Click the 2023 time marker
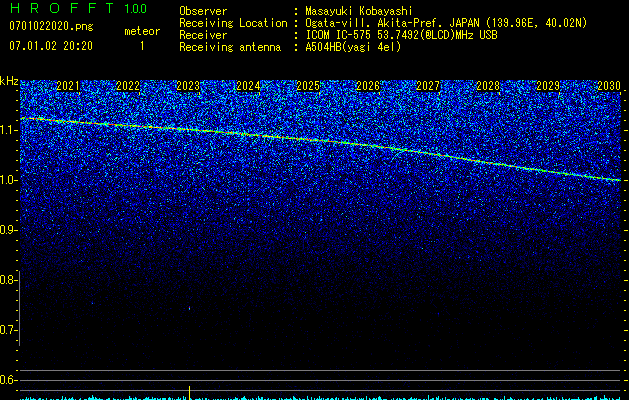The height and width of the screenshot is (400, 629). click(188, 86)
